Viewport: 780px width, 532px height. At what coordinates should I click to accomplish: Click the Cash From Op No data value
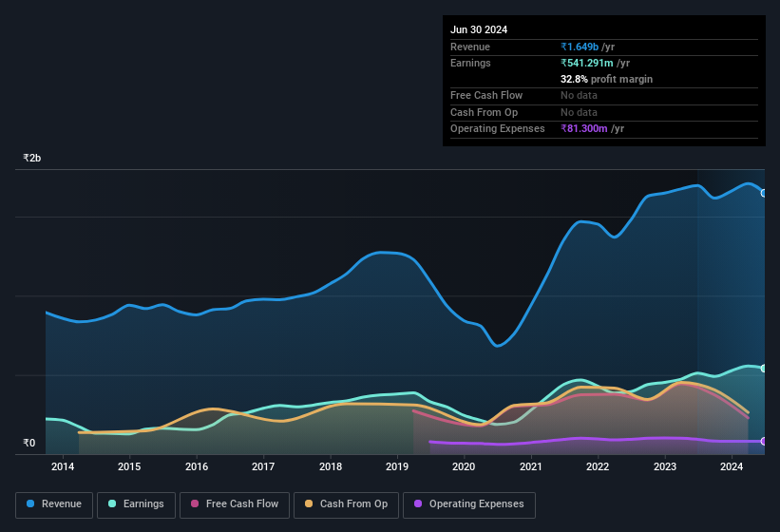coord(579,112)
